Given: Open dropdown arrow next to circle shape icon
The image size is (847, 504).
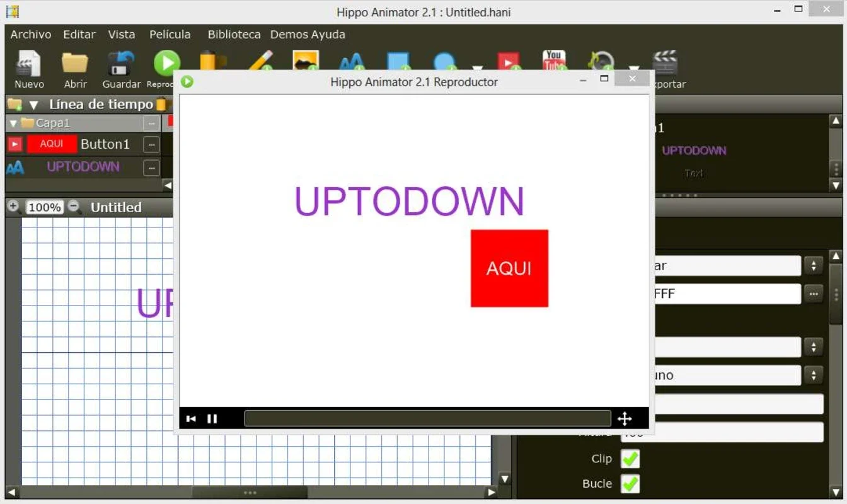Looking at the screenshot, I should pos(478,68).
